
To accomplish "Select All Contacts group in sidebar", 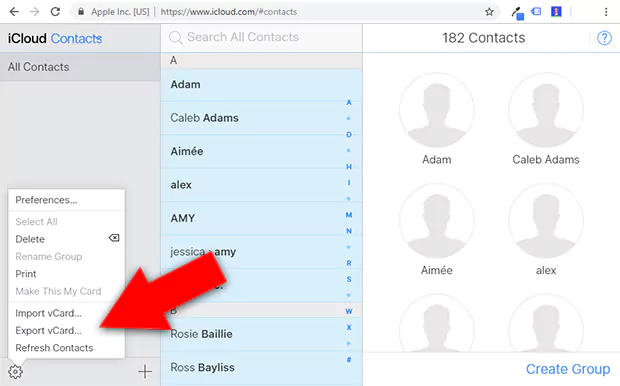I will pos(80,67).
